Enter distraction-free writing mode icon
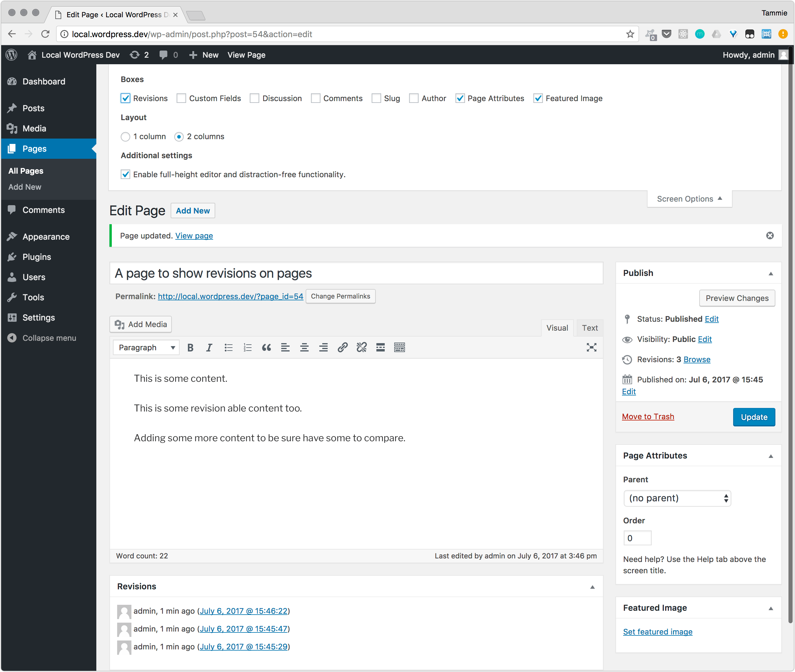795x672 pixels. (x=591, y=347)
